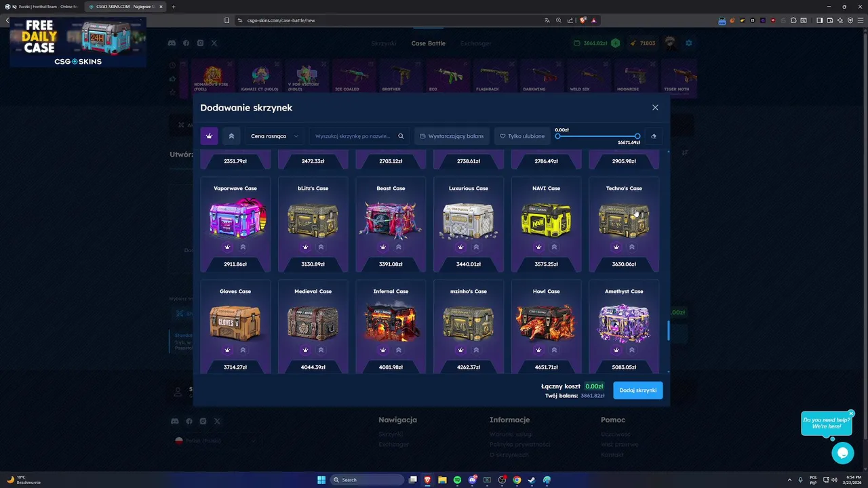
Task: Click chevron icon on Vaporwave Case
Action: tap(243, 247)
